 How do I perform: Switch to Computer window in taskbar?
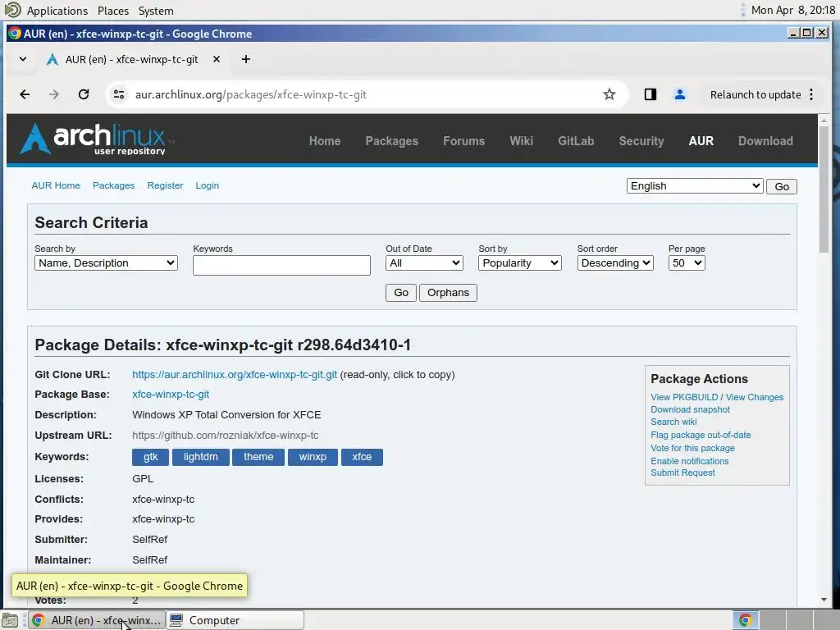click(235, 620)
